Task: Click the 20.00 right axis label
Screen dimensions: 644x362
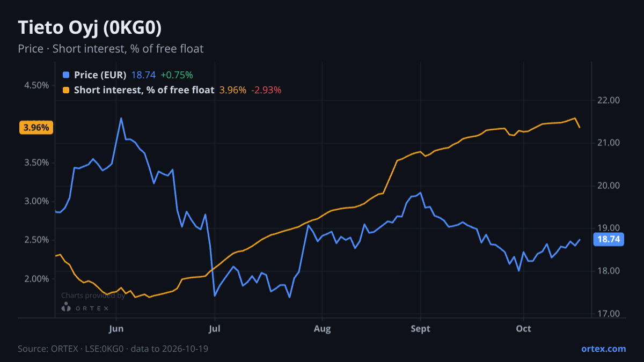Action: [x=608, y=186]
